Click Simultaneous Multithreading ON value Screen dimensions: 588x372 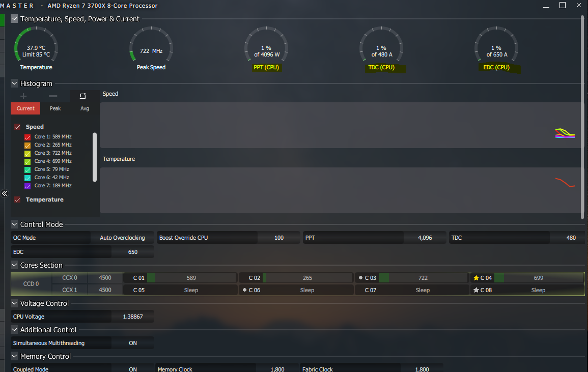(133, 343)
